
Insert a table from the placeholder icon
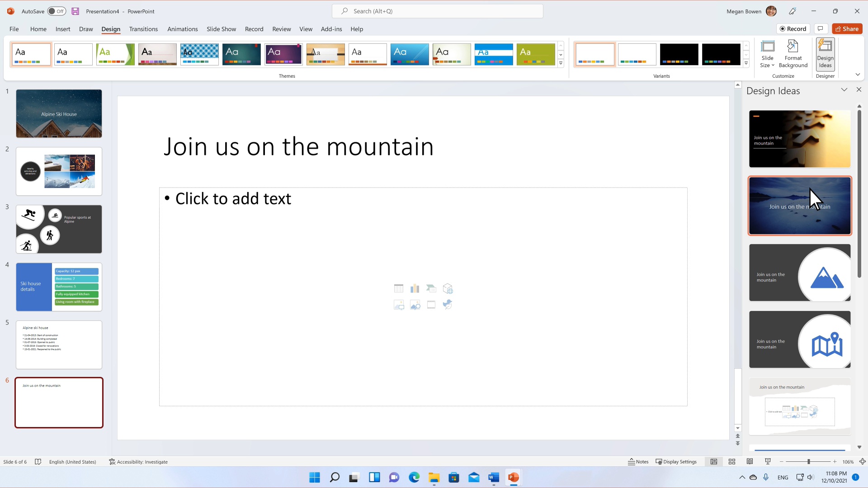pos(399,288)
